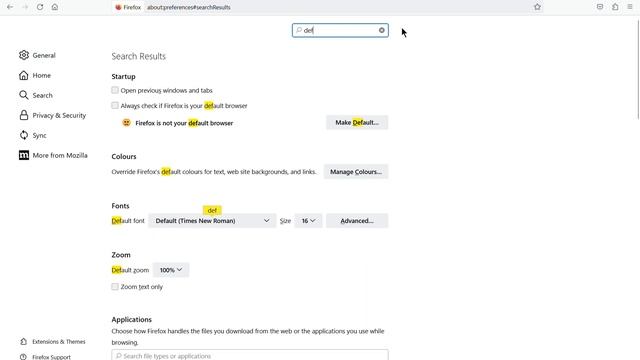Image resolution: width=640 pixels, height=360 pixels.
Task: Click the Mozilla 'm' logo icon
Action: pyautogui.click(x=24, y=155)
